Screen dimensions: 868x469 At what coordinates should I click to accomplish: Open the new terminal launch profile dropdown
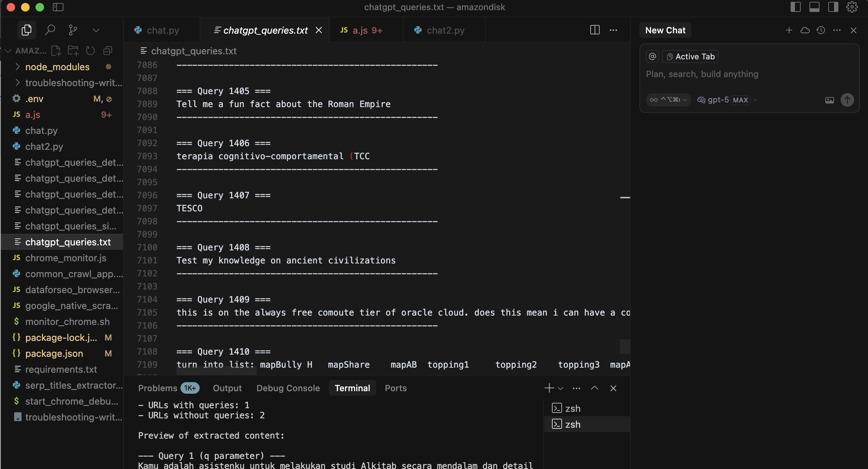click(561, 388)
